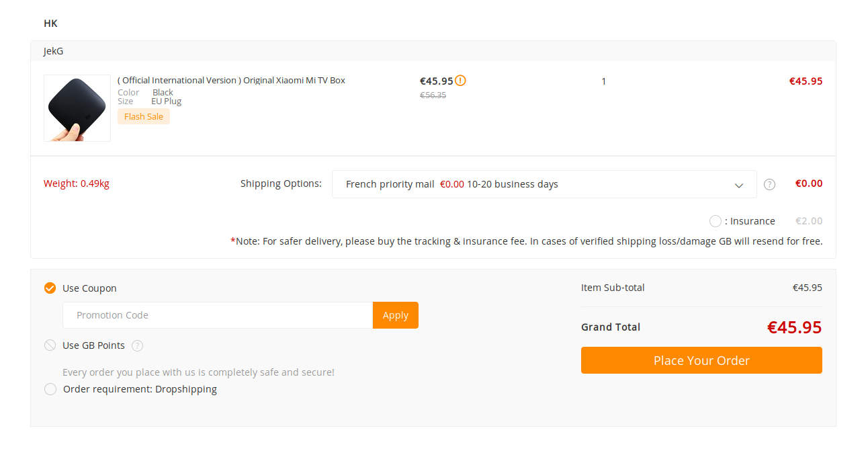Click the orange price info warning icon
The width and height of the screenshot is (868, 457).
coord(460,81)
